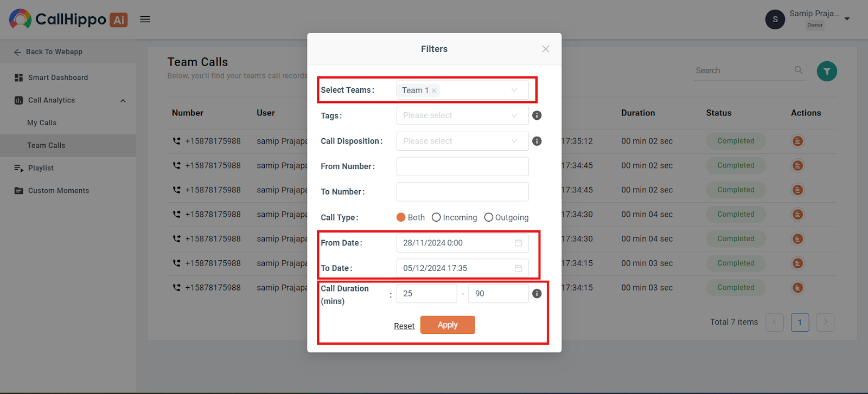Click the Smart Dashboard sidebar icon
The height and width of the screenshot is (394, 868).
pyautogui.click(x=18, y=77)
